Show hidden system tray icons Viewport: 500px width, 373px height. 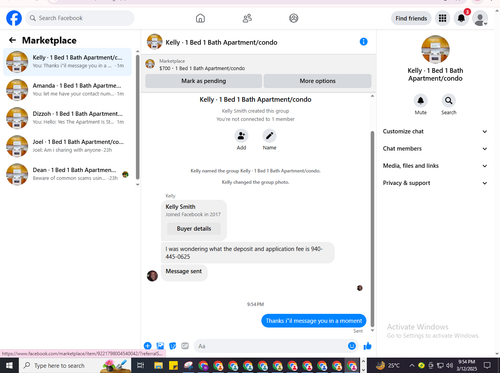coord(412,365)
